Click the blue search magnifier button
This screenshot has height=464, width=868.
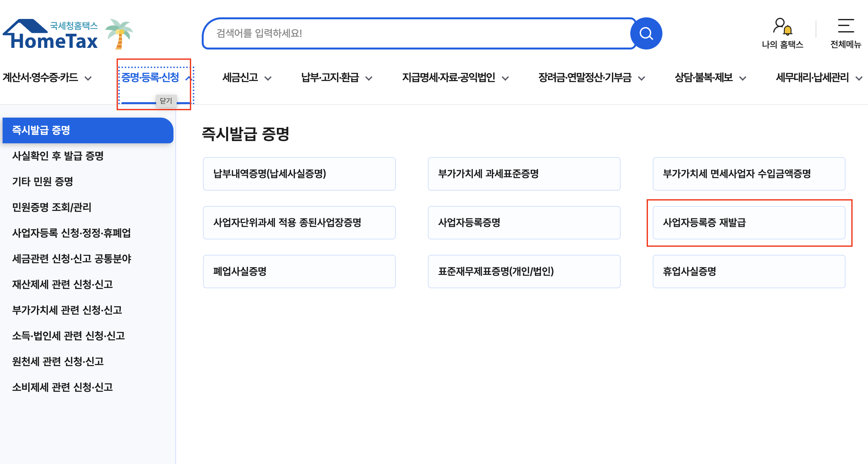pyautogui.click(x=646, y=33)
